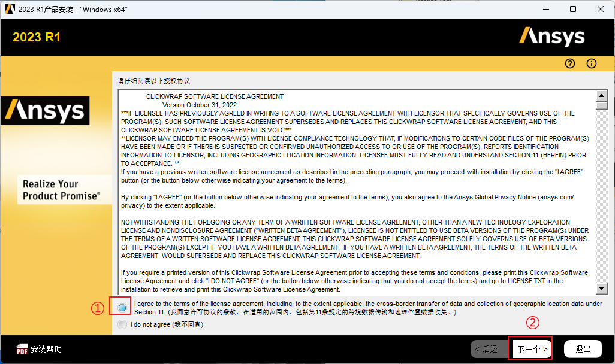Click the Version October 31, 2022 line

coord(200,105)
